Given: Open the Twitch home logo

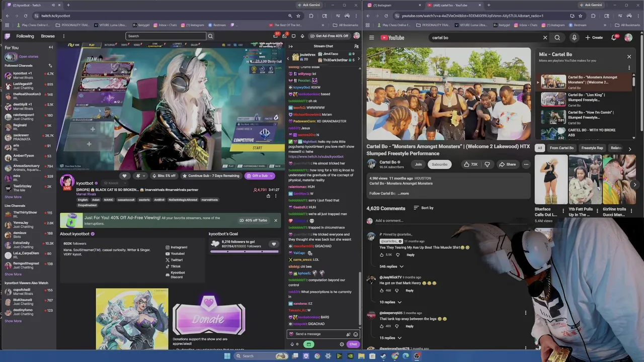Looking at the screenshot, I should coord(8,36).
